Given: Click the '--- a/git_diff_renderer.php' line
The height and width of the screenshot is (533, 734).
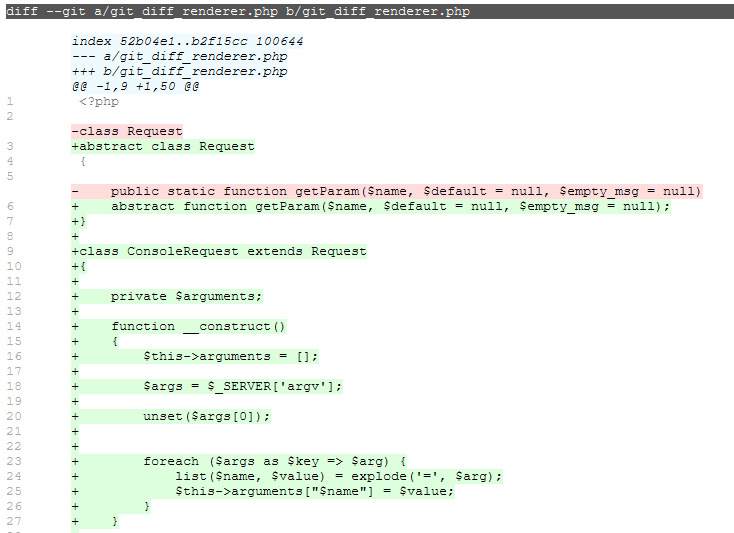Looking at the screenshot, I should tap(180, 57).
